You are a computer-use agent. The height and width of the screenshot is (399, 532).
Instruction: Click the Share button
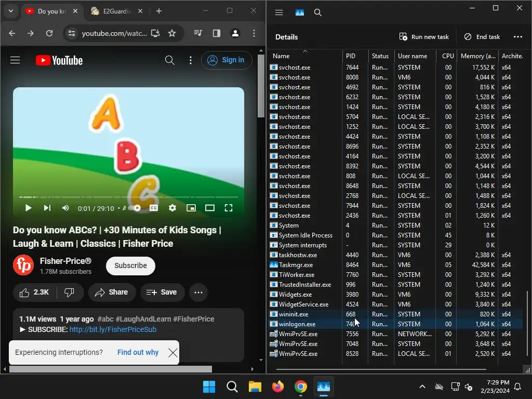click(x=112, y=292)
